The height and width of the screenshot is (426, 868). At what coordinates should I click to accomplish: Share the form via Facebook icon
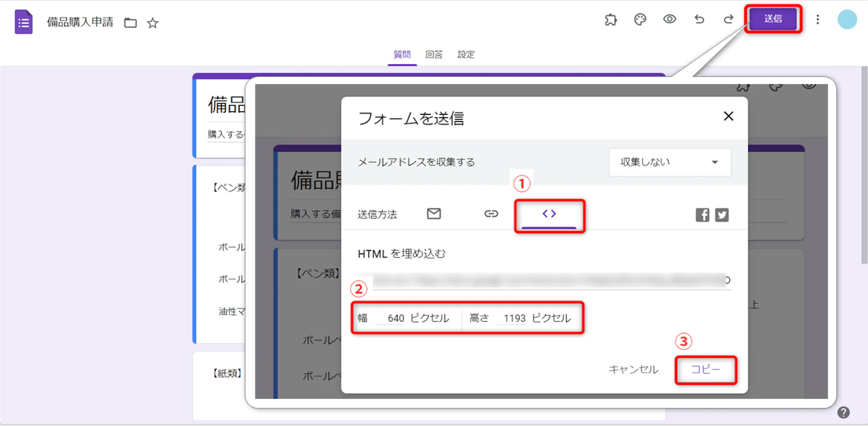pyautogui.click(x=702, y=215)
